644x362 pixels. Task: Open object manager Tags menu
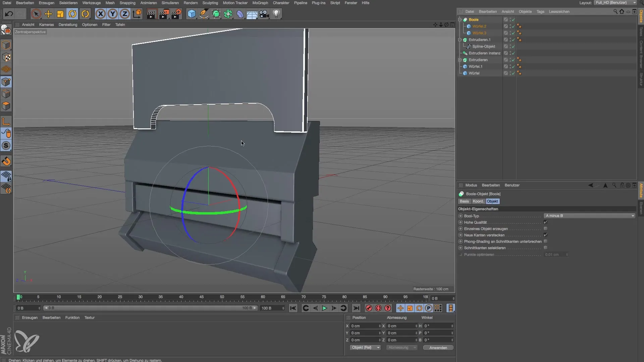(540, 11)
